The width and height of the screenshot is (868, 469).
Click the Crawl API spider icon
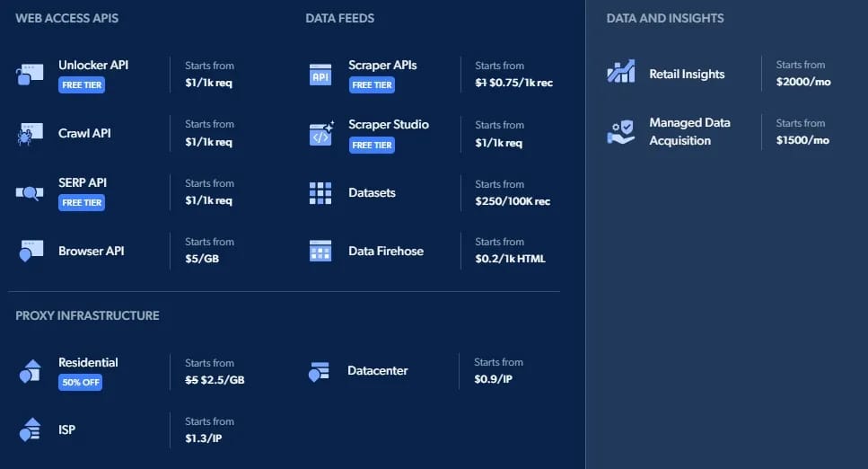coord(30,134)
